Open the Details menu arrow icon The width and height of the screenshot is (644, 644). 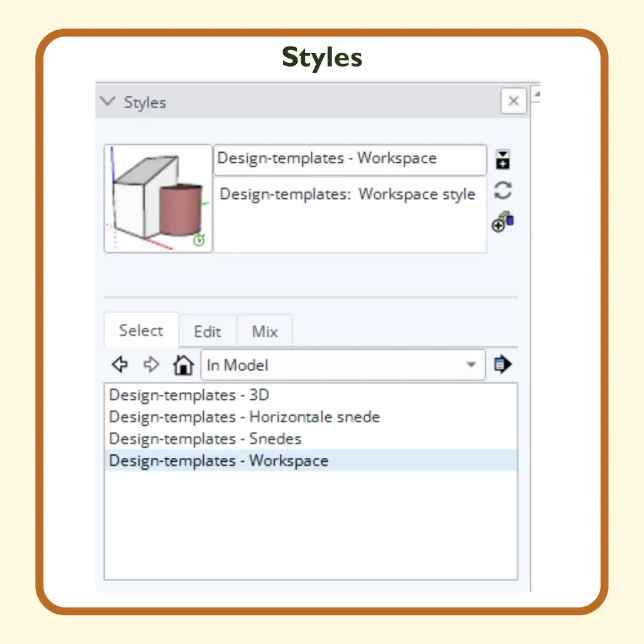(x=502, y=364)
